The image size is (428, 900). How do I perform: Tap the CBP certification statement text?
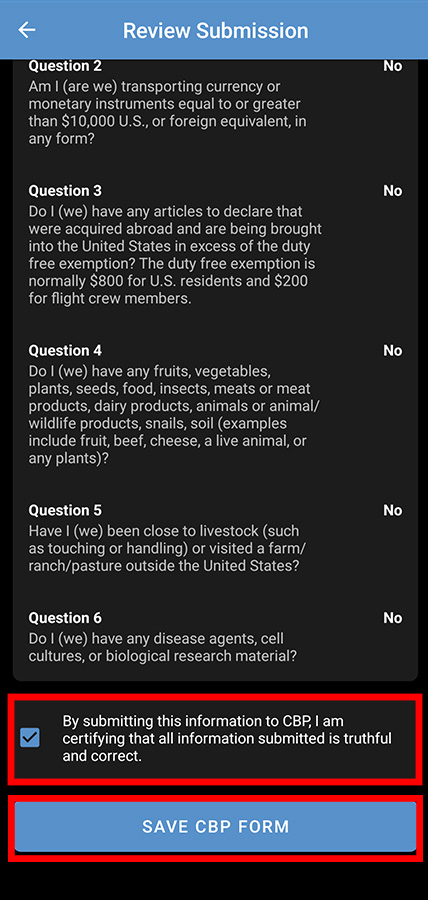(227, 738)
